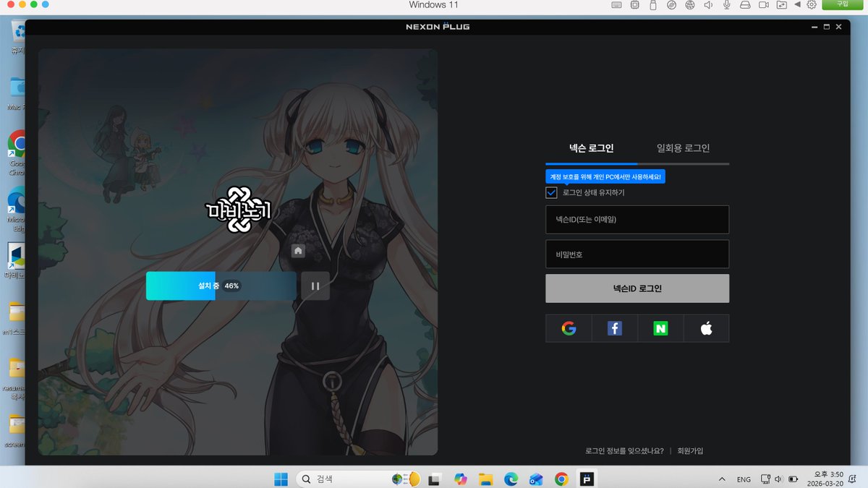The image size is (868, 488).
Task: Click the speaker icon in the Parallels toolbar
Action: pos(708,4)
